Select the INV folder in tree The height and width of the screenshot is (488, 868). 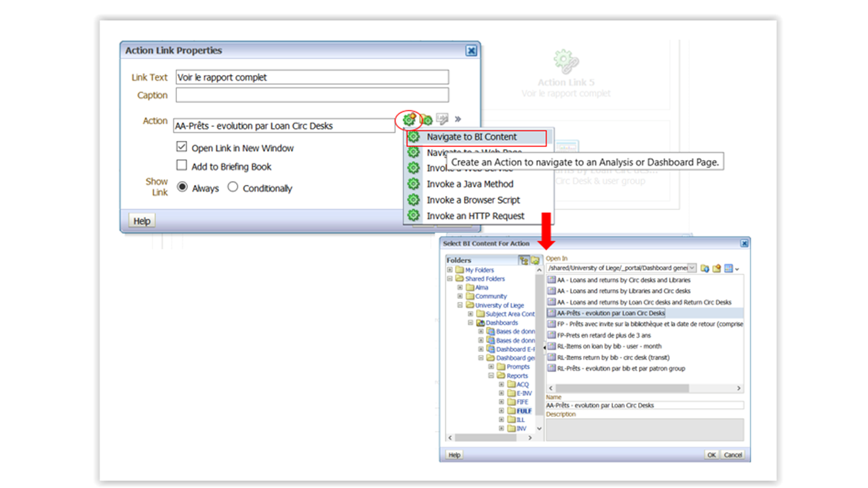(517, 428)
